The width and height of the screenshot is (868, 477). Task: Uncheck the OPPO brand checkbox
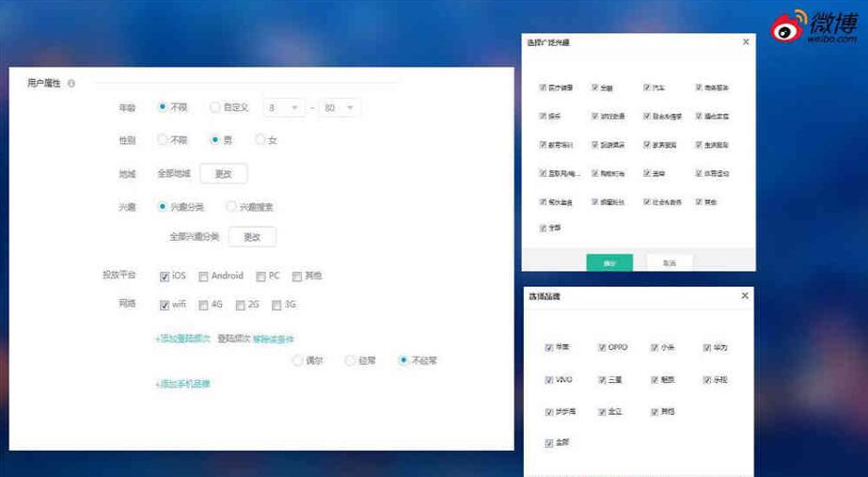(602, 348)
